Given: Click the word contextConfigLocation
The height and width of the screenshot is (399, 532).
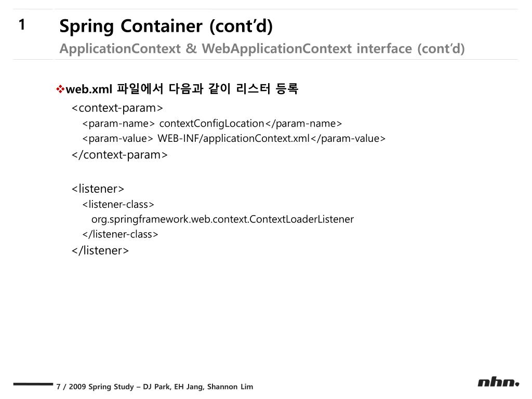Looking at the screenshot, I should pos(211,124).
